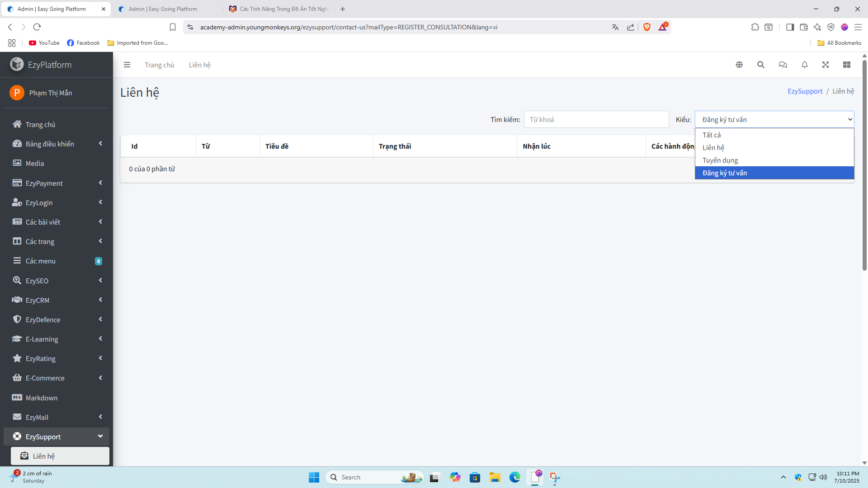Screen dimensions: 868x488
Task: Follow the EzySupport breadcrumb link
Action: pos(805,91)
